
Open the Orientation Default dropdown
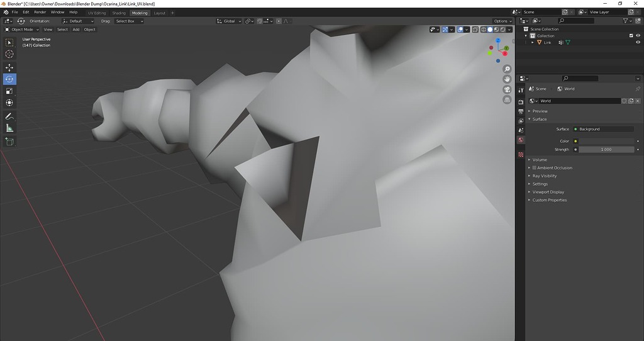click(78, 21)
